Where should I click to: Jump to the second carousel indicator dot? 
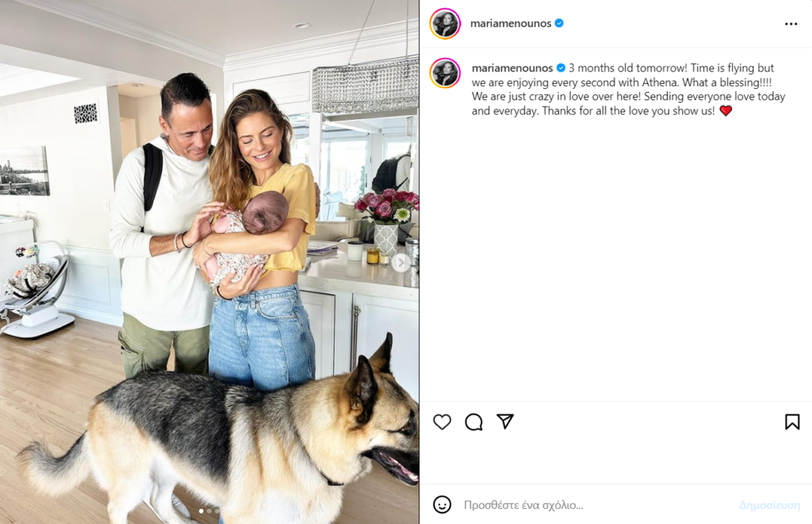[x=209, y=511]
